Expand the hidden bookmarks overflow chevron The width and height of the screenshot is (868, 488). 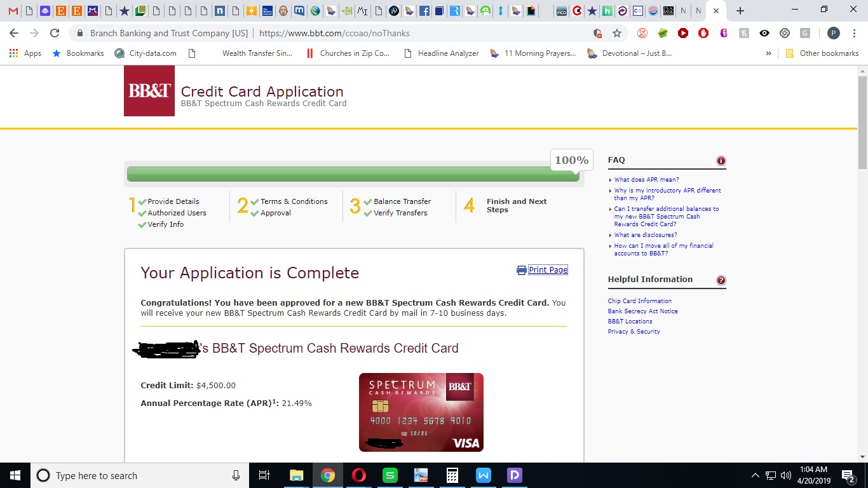pos(769,53)
